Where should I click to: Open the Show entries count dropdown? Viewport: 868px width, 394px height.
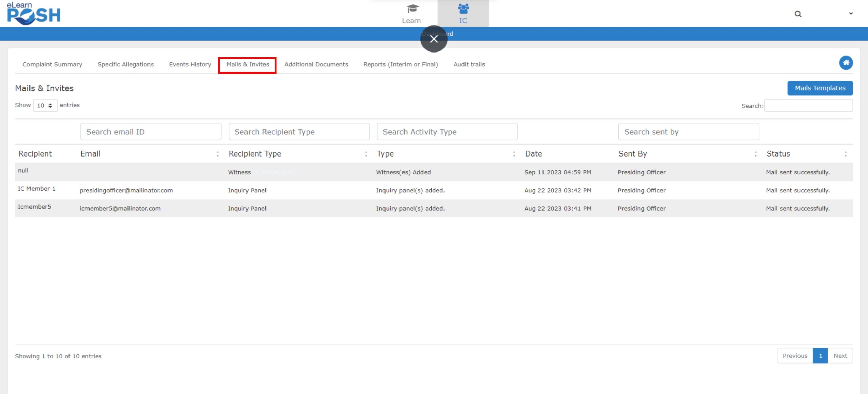(45, 105)
